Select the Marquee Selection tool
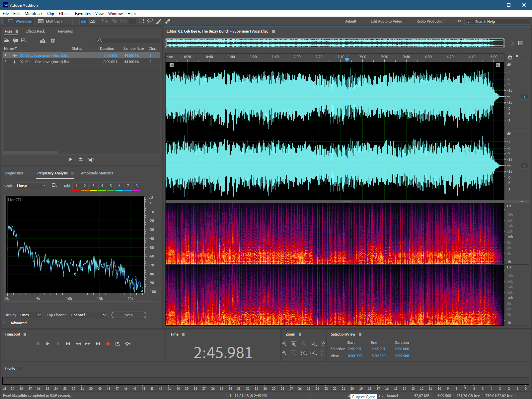Screen dimensions: 532x399 (141, 21)
